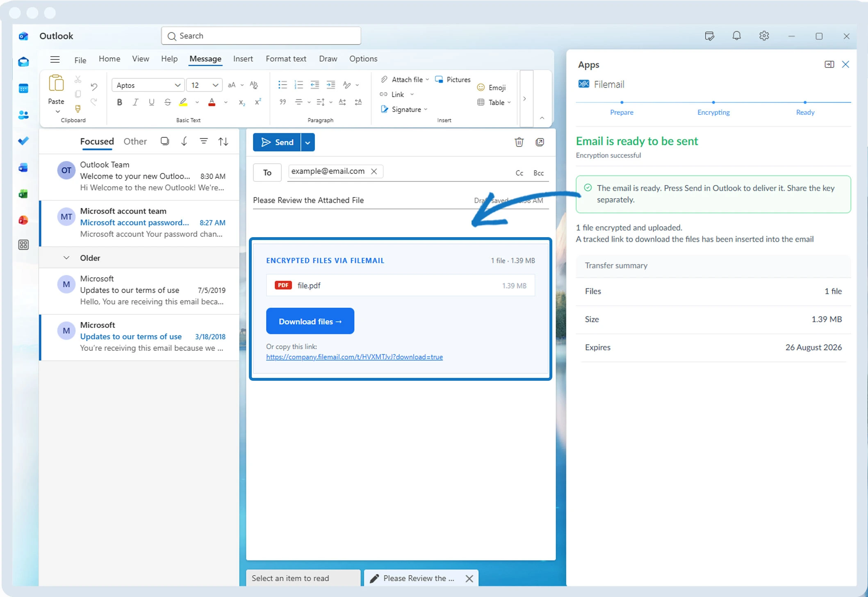868x597 pixels.
Task: Toggle block Quote formatting
Action: [282, 102]
